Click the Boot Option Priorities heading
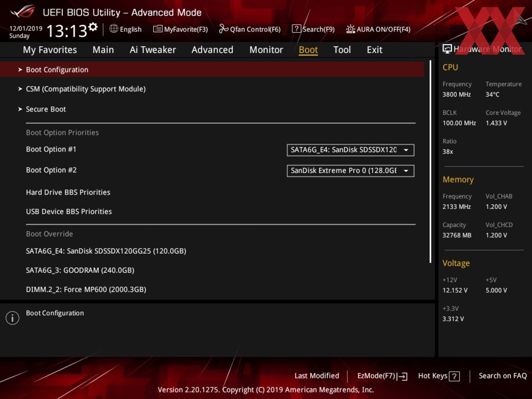This screenshot has width=532, height=399. [62, 133]
